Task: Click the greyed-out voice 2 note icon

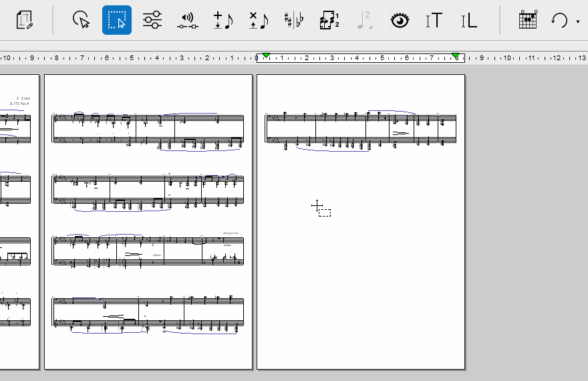Action: 365,20
